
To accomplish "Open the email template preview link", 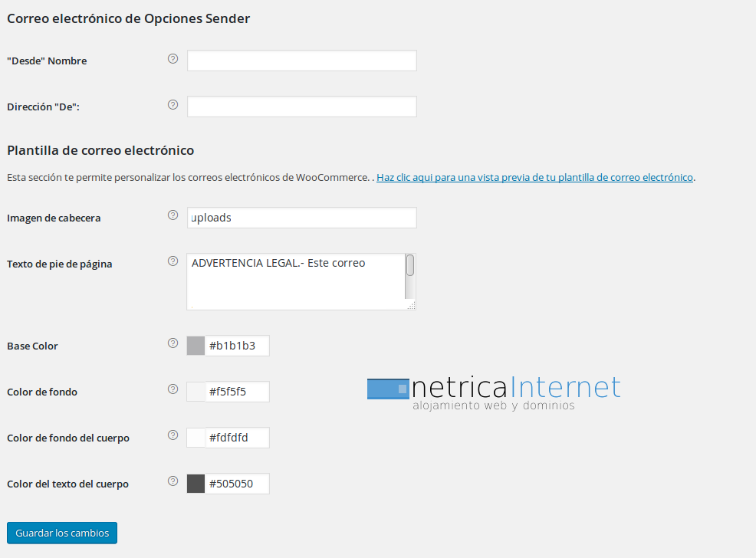I will 534,177.
